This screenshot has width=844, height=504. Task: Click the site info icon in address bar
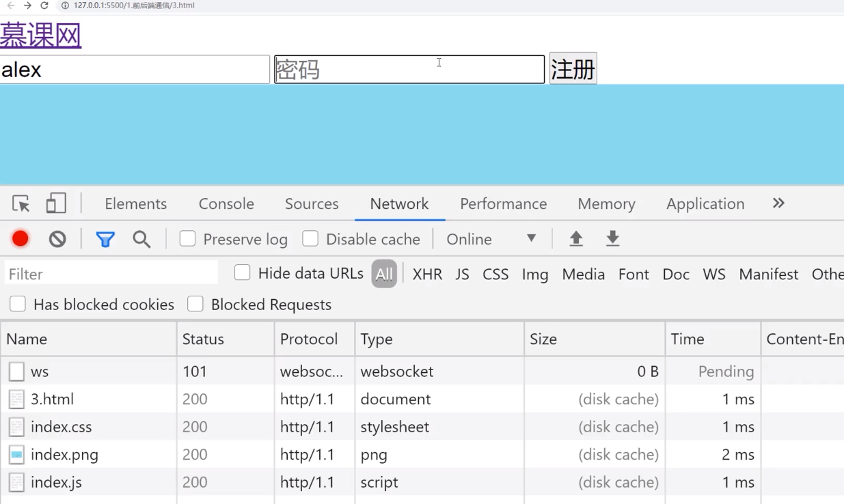[x=65, y=5]
